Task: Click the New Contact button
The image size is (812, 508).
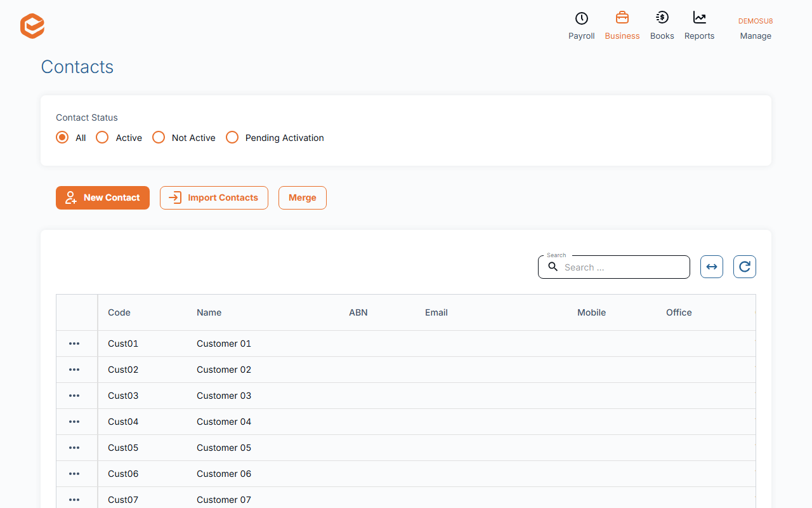Action: (x=103, y=197)
